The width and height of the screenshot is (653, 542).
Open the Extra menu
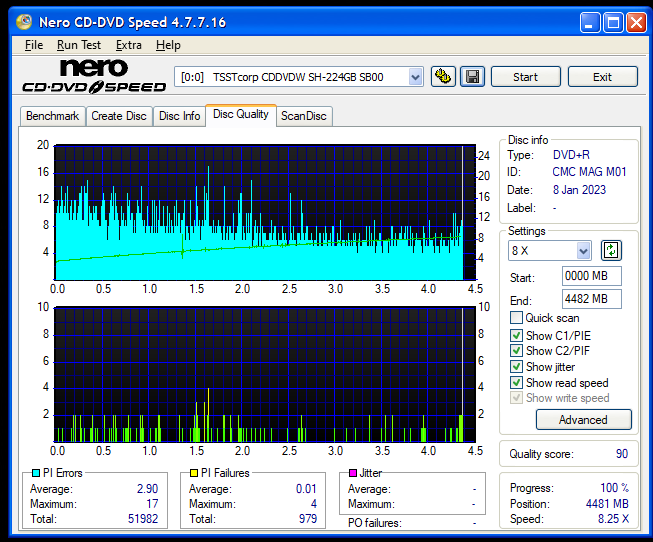(x=129, y=45)
